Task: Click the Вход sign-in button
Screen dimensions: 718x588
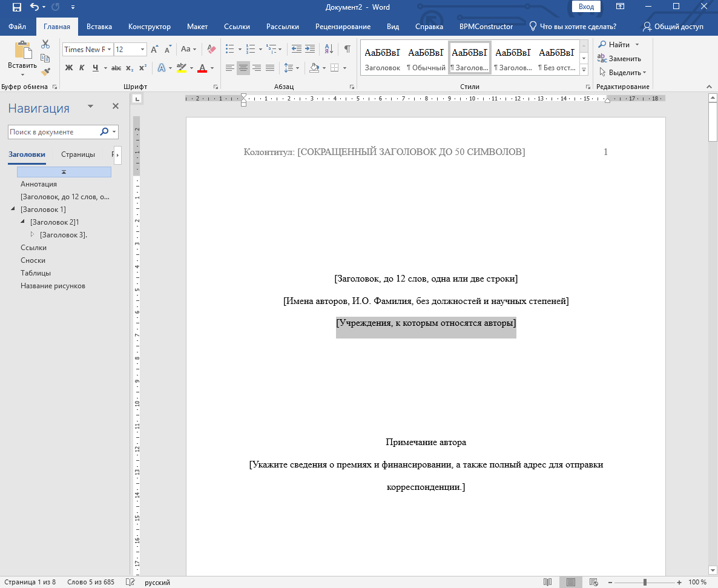Action: (586, 7)
